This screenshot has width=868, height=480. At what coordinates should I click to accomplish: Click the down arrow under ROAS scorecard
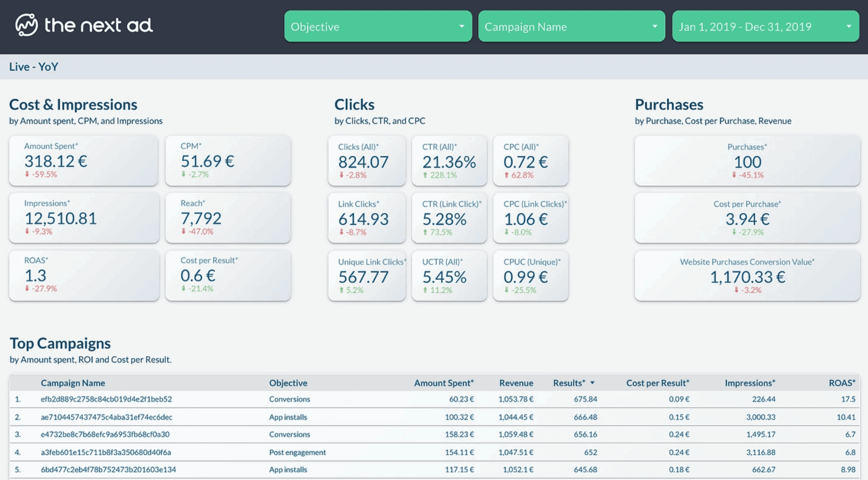coord(27,288)
